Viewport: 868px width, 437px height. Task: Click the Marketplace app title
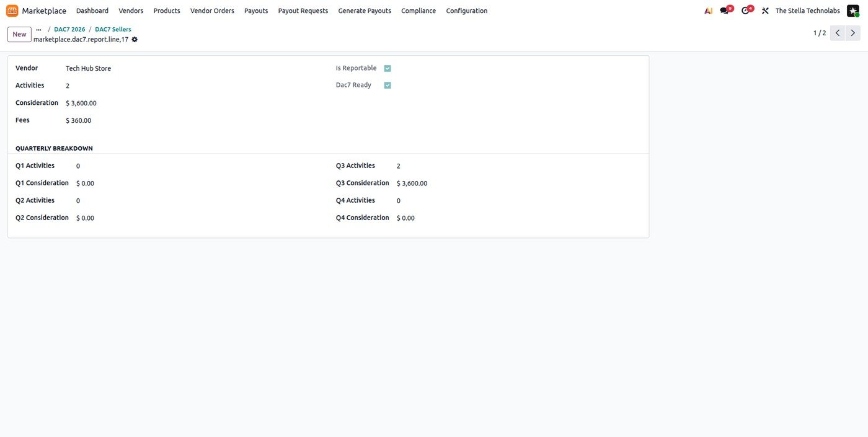44,11
